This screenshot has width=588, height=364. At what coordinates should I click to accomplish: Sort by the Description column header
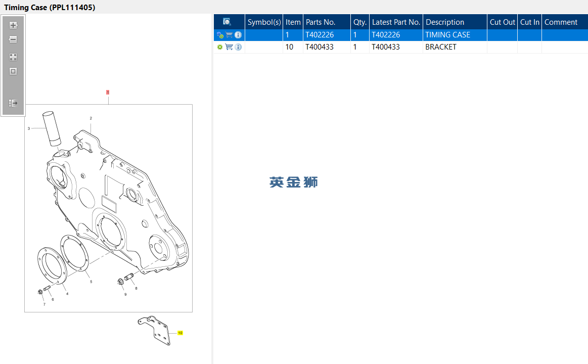click(455, 22)
